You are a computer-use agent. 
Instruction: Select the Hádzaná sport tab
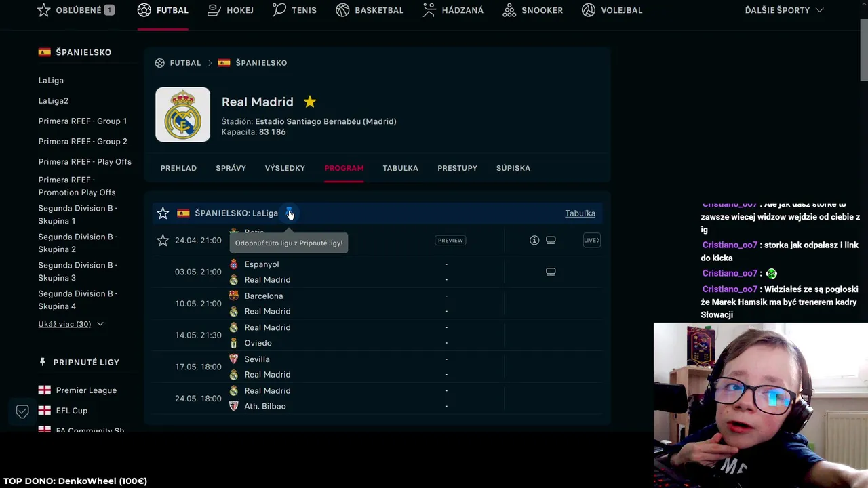[453, 10]
